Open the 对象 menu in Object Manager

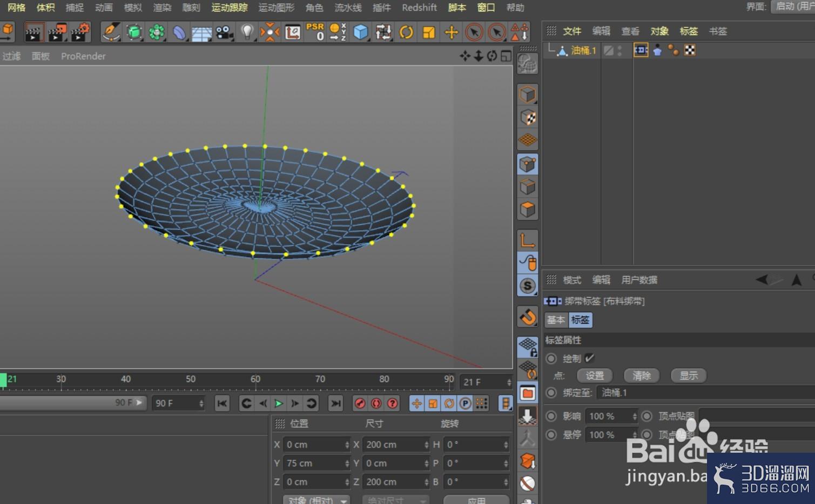[x=659, y=31]
